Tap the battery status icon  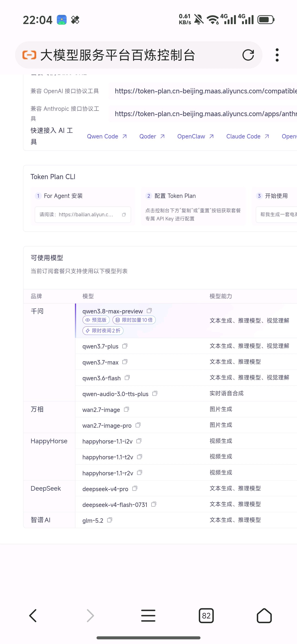pos(266,20)
